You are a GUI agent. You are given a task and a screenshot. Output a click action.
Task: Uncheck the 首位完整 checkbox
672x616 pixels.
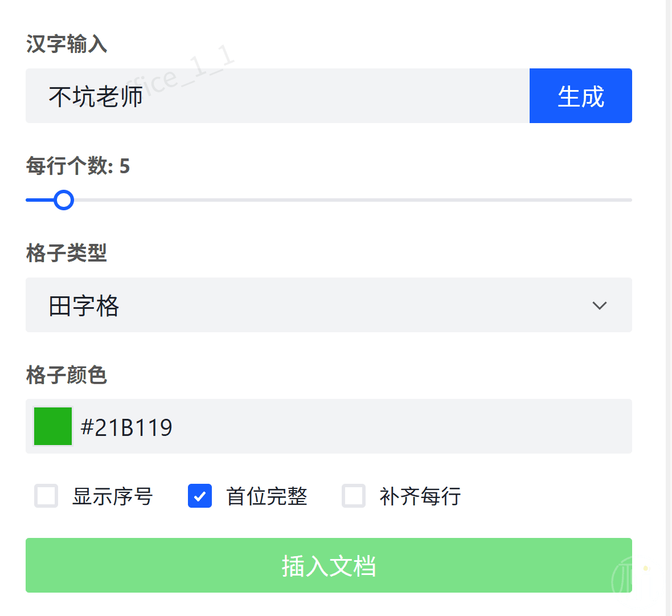point(200,496)
